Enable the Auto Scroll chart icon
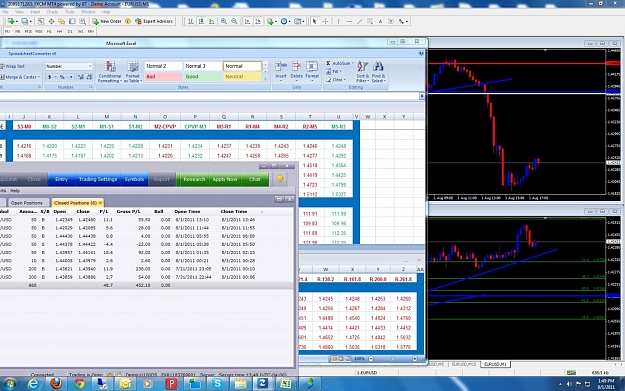The width and height of the screenshot is (625, 391). point(248,21)
